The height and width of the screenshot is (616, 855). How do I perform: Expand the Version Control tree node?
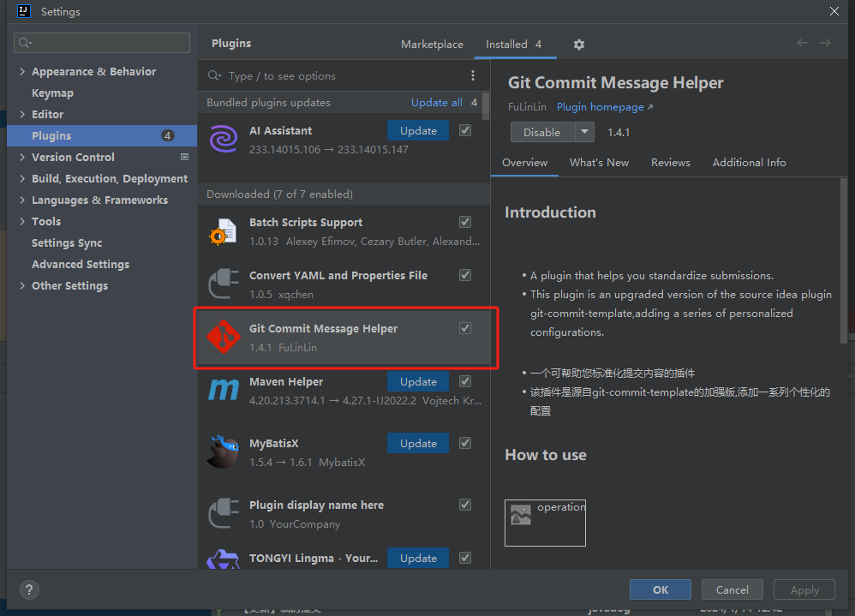[21, 157]
